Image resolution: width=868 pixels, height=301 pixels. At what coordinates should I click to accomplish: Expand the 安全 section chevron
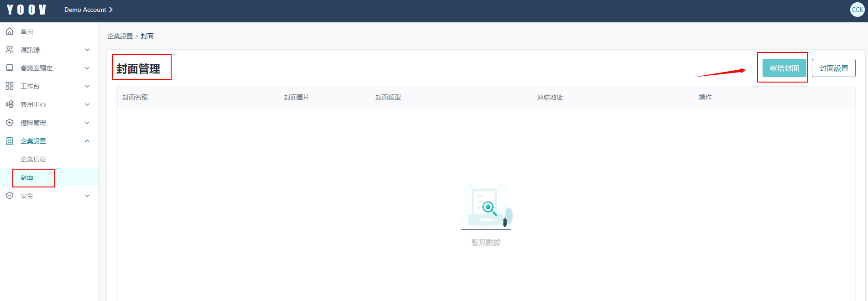pos(87,196)
